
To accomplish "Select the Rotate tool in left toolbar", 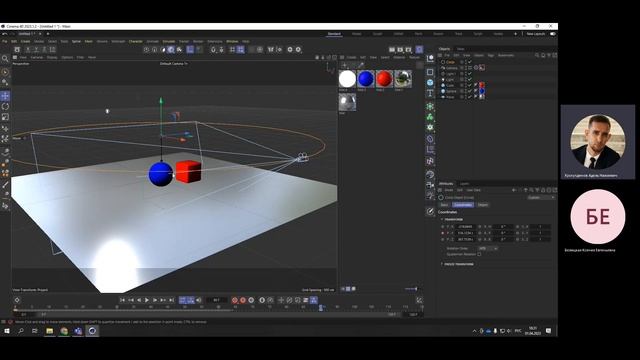I will click(x=5, y=107).
